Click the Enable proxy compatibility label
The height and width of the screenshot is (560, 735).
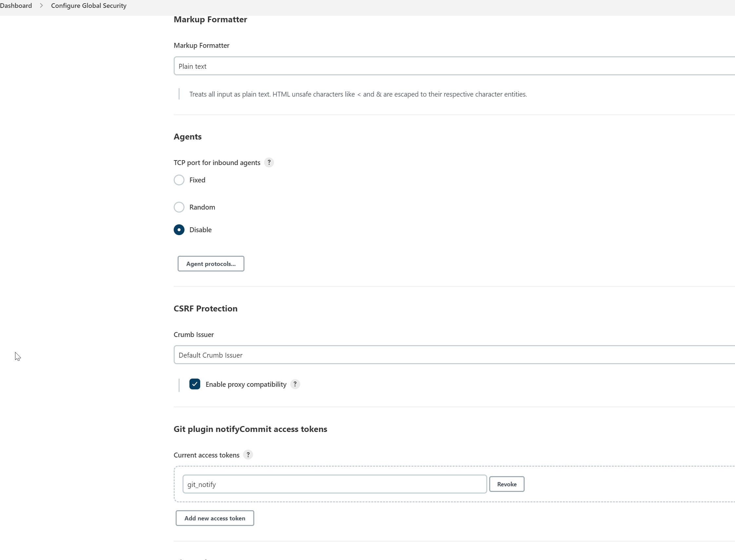coord(246,384)
